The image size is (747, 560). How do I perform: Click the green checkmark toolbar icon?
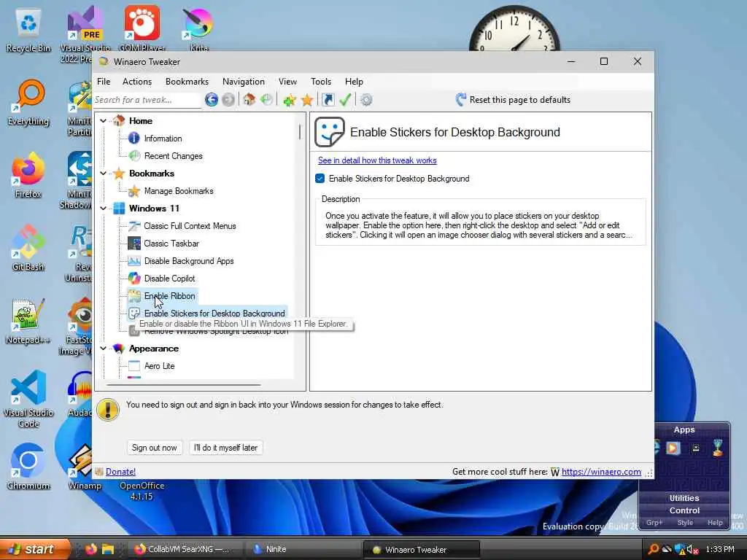click(x=345, y=99)
